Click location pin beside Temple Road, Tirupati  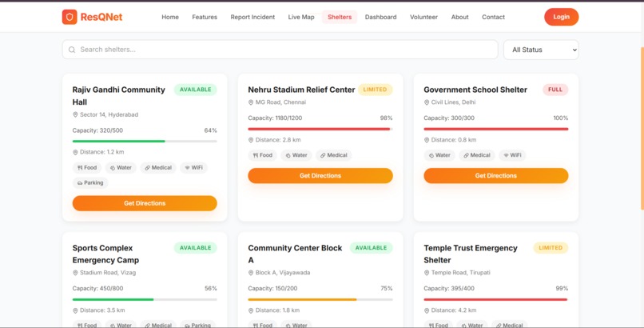pos(427,273)
